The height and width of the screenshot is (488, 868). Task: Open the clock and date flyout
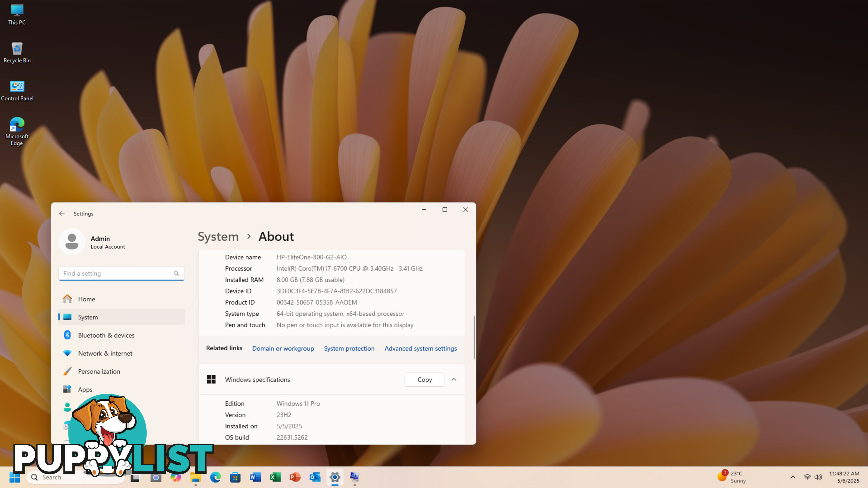pos(844,477)
